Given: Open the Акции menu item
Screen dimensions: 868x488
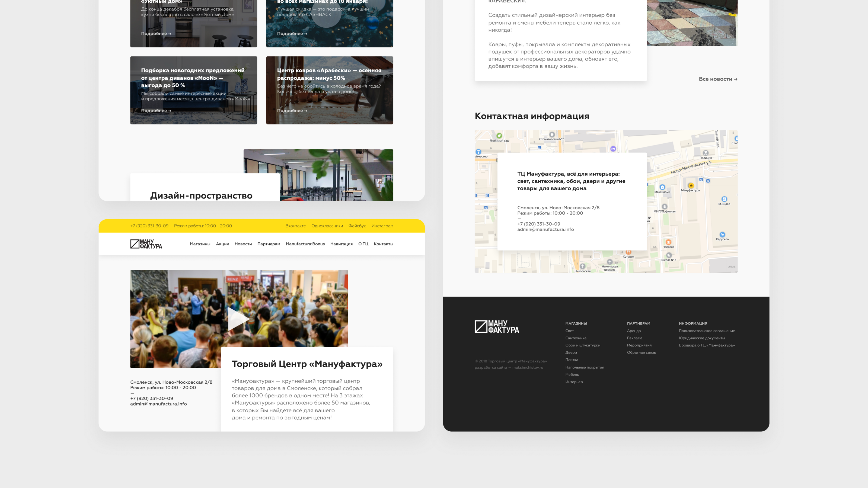Looking at the screenshot, I should (x=222, y=244).
